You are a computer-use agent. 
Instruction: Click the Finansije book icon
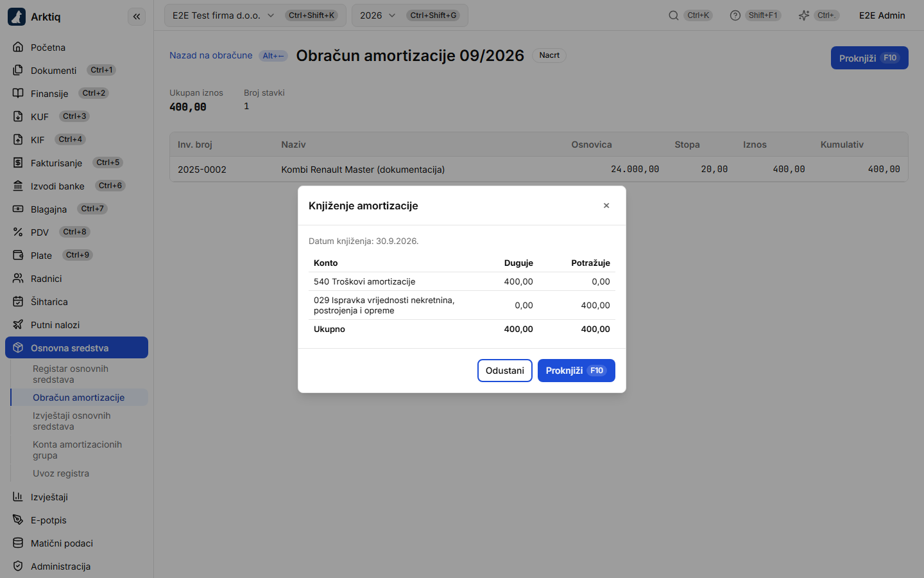(18, 93)
